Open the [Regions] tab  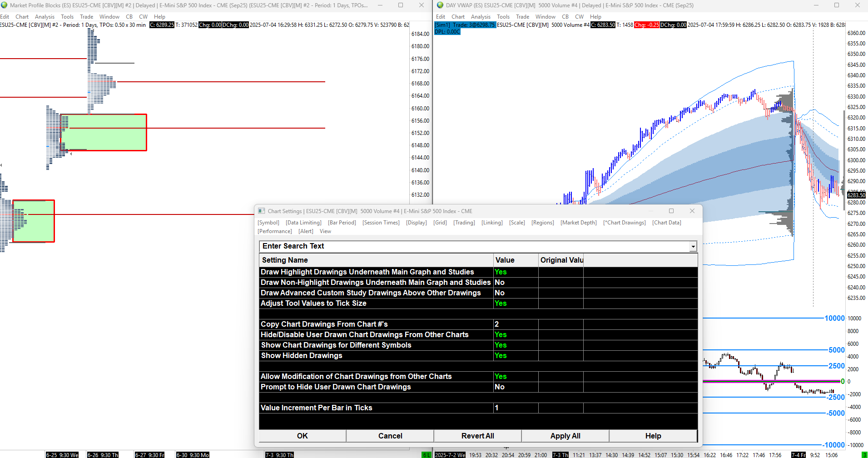(x=543, y=223)
